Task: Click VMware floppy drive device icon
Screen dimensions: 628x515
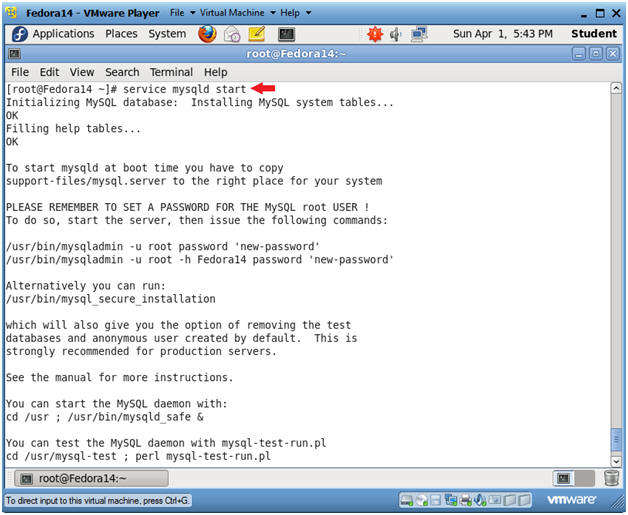Action: (436, 500)
